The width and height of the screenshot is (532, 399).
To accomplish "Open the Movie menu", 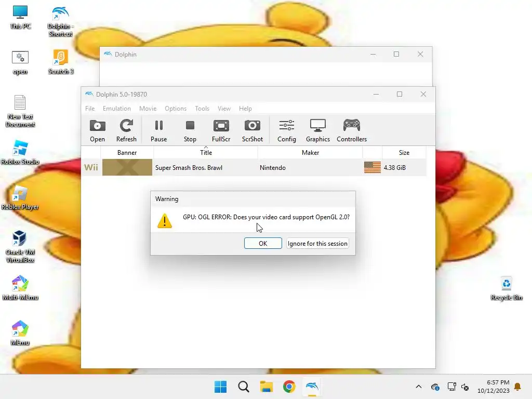I will (148, 109).
